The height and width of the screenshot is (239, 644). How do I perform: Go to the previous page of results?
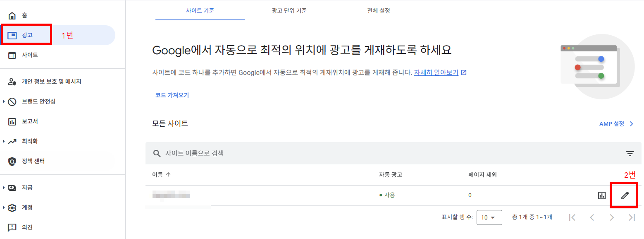[592, 217]
